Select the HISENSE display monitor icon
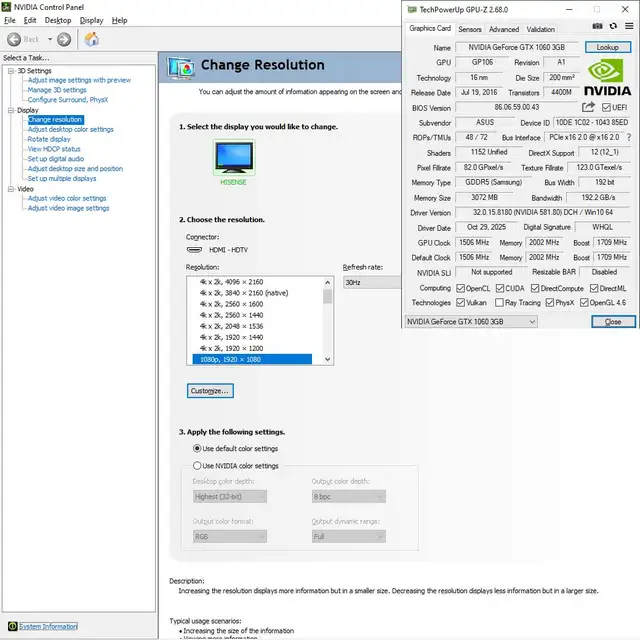Screen dimensions: 640x640 pyautogui.click(x=234, y=157)
